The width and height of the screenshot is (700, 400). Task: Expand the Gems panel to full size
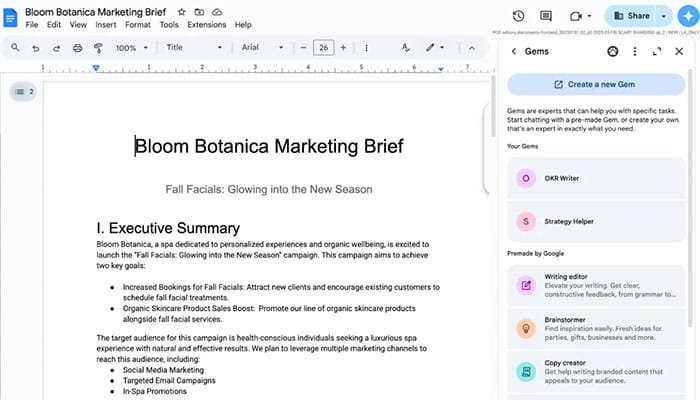[x=657, y=51]
